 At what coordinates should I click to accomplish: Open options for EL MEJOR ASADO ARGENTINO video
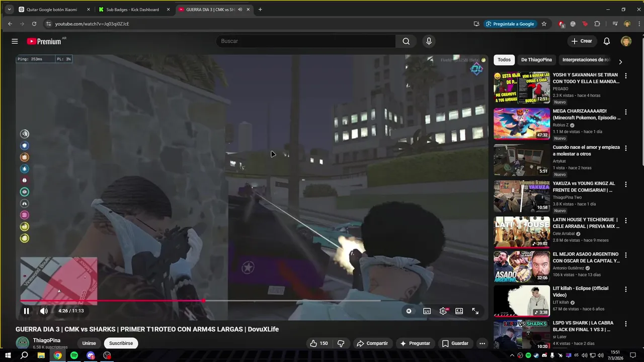click(x=626, y=255)
